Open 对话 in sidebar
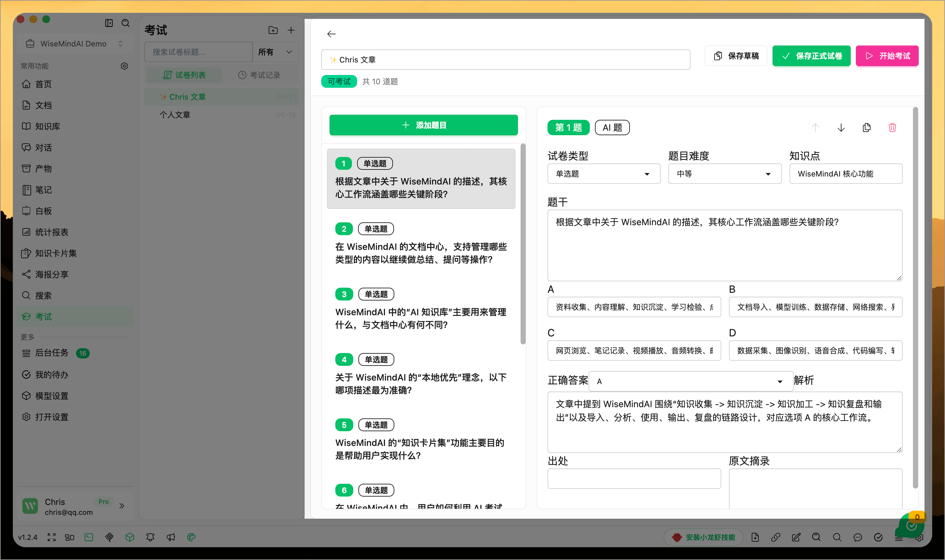 point(75,148)
